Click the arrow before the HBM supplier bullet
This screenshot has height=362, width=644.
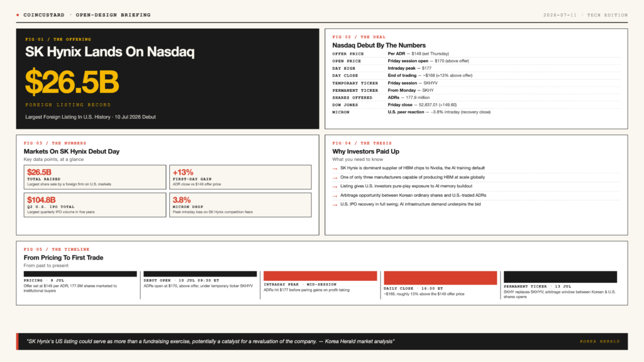point(335,168)
